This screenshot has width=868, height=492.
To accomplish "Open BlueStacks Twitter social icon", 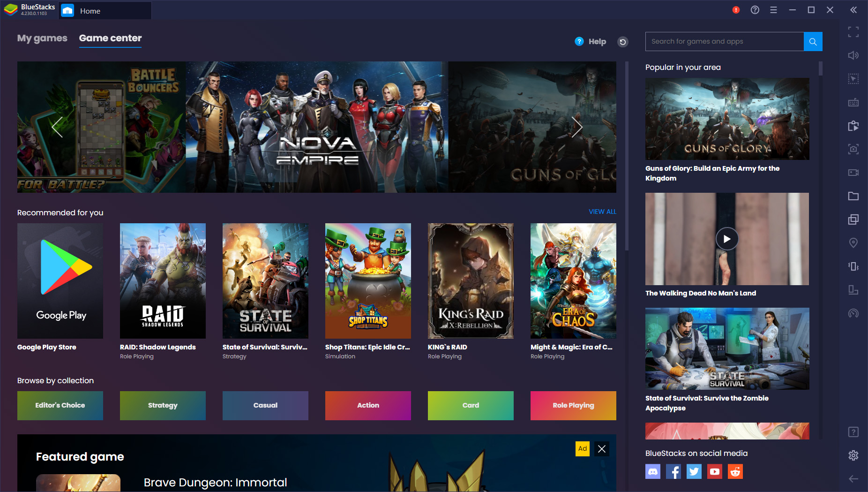I will tap(694, 471).
